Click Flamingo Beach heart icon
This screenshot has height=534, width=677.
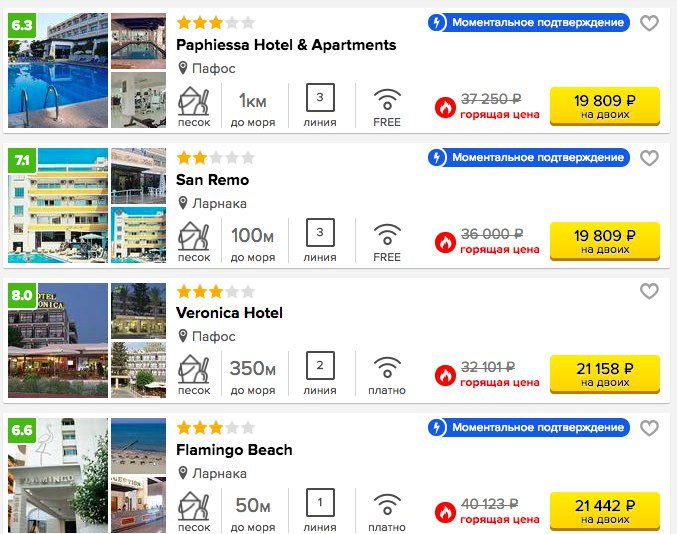coord(649,428)
